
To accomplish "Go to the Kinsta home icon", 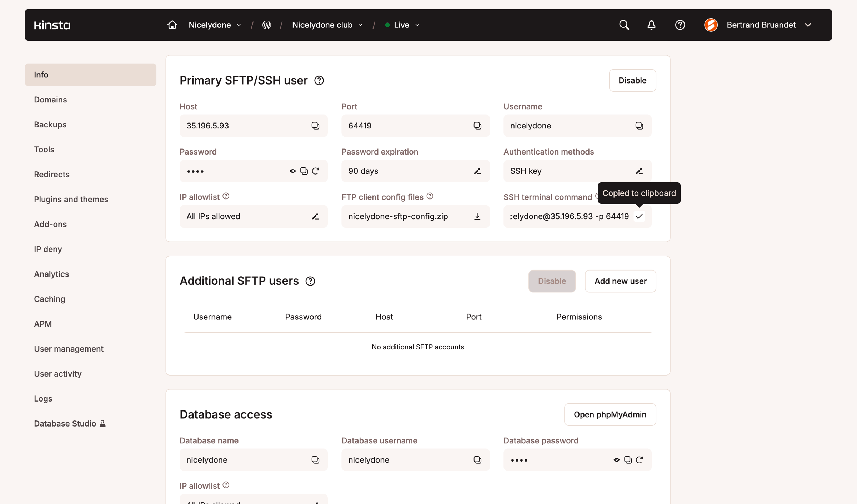I will 172,25.
